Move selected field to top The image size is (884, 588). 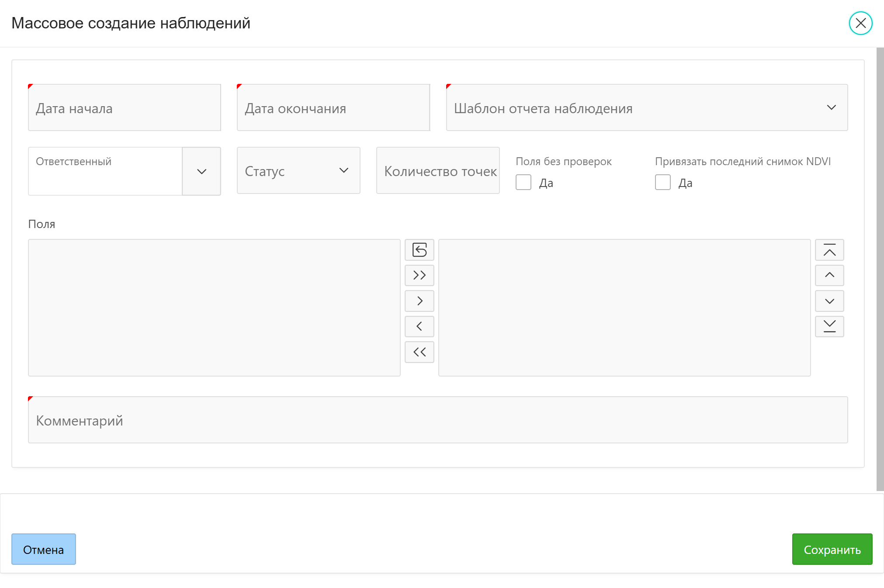(829, 250)
